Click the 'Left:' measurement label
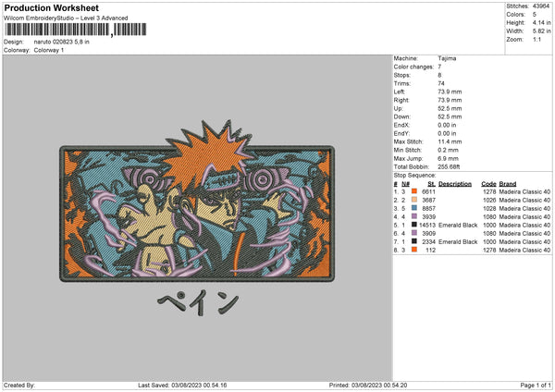The width and height of the screenshot is (555, 392). click(x=399, y=92)
